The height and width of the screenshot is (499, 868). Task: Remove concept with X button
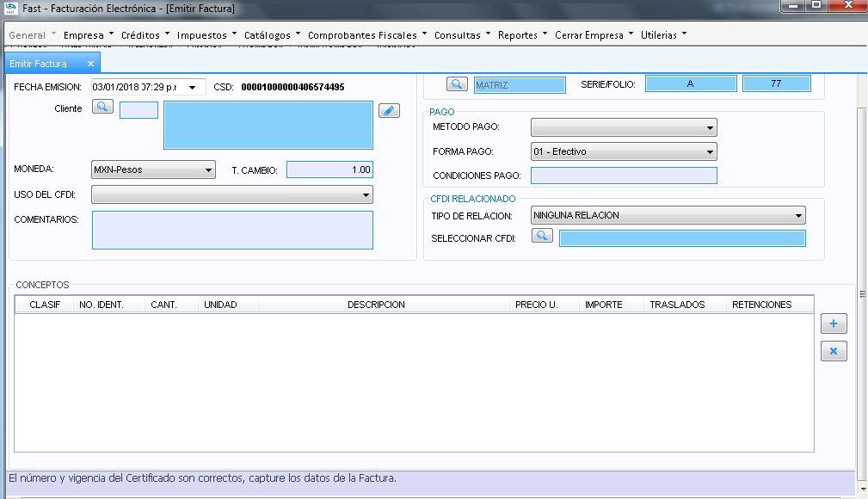[x=834, y=351]
